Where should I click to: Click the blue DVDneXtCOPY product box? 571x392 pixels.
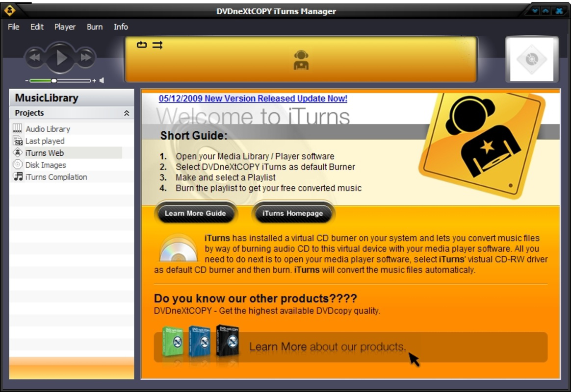point(200,341)
